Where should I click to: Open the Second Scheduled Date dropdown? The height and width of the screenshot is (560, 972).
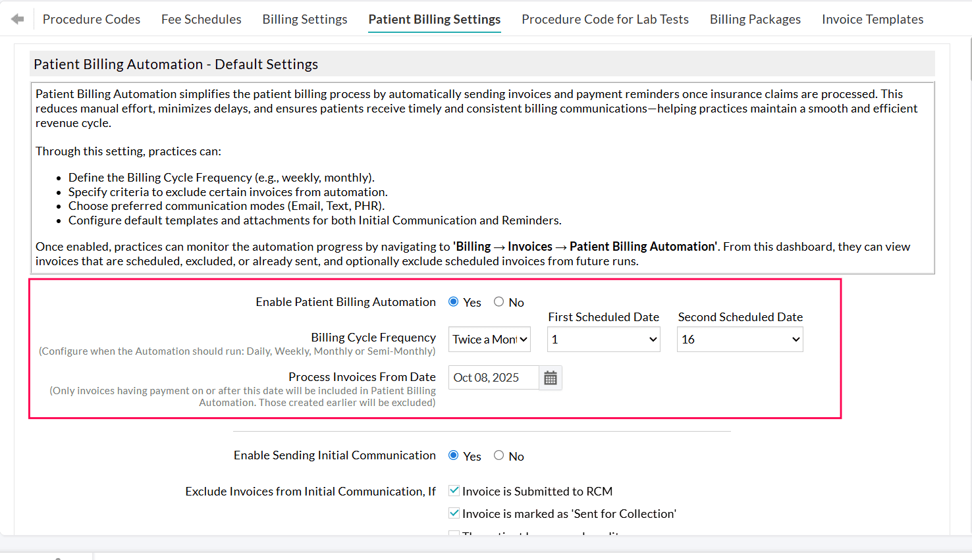click(x=740, y=339)
